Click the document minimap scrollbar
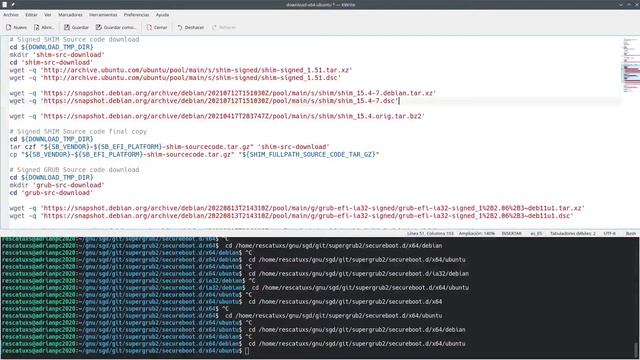This screenshot has height=360, width=640. pyautogui.click(x=631, y=131)
